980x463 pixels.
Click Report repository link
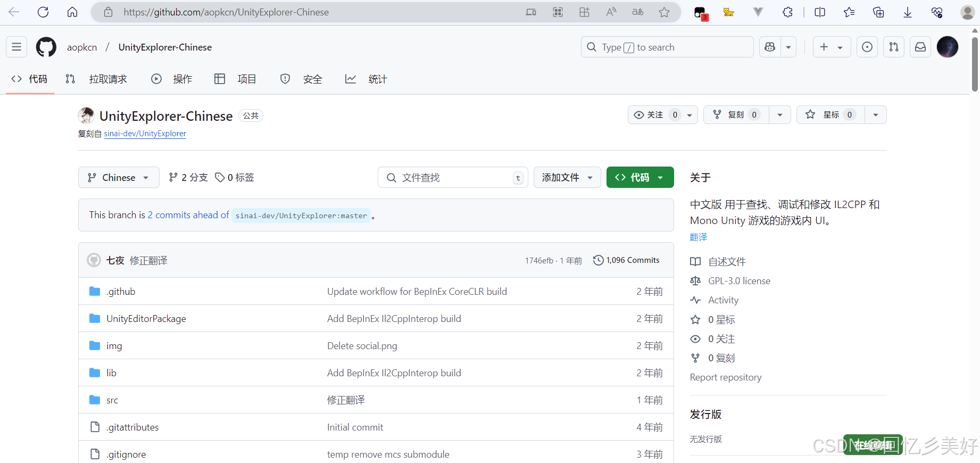(x=726, y=377)
